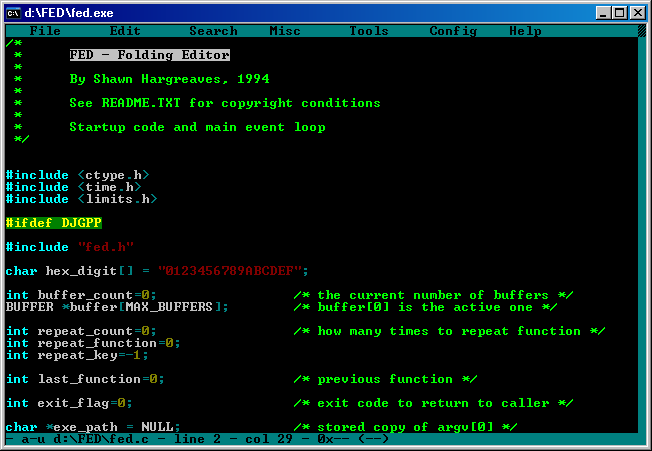Open the Misc menu

pos(285,31)
